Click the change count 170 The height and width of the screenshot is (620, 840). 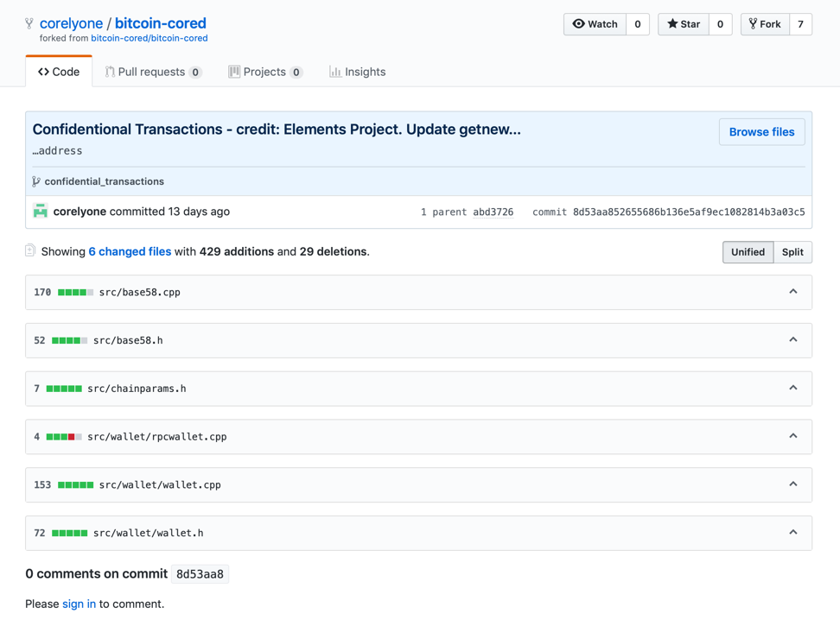tap(42, 293)
